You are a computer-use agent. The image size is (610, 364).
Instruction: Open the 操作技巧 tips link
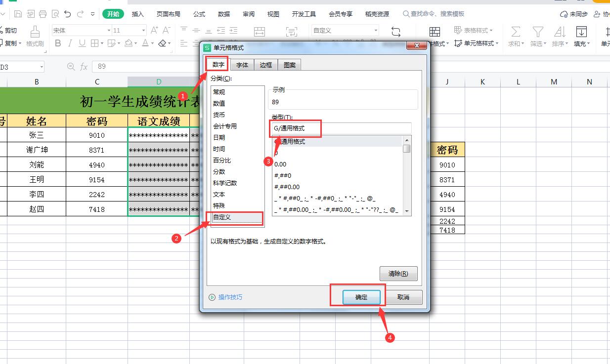[x=225, y=297]
